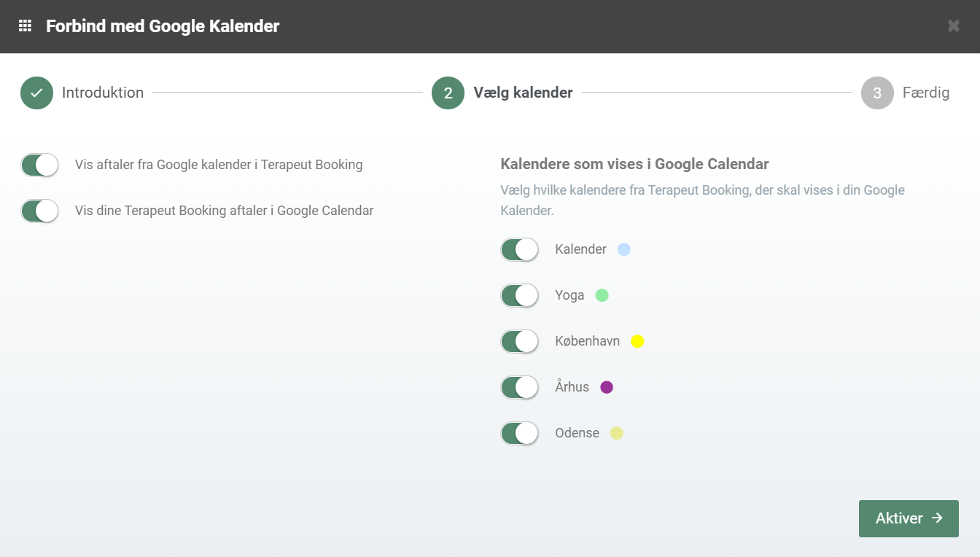Switch off the Århus calendar

point(519,387)
